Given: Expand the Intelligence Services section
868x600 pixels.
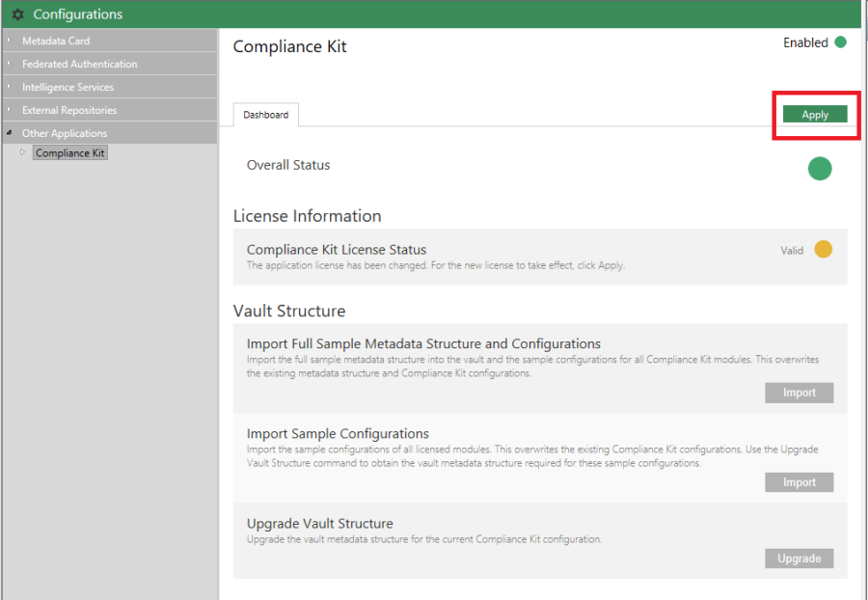Looking at the screenshot, I should 9,87.
